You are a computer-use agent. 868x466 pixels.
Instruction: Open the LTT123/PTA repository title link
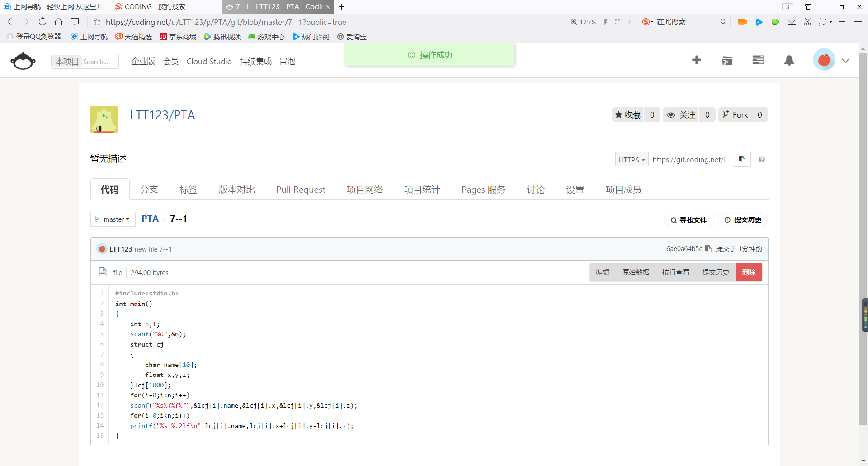pos(162,115)
